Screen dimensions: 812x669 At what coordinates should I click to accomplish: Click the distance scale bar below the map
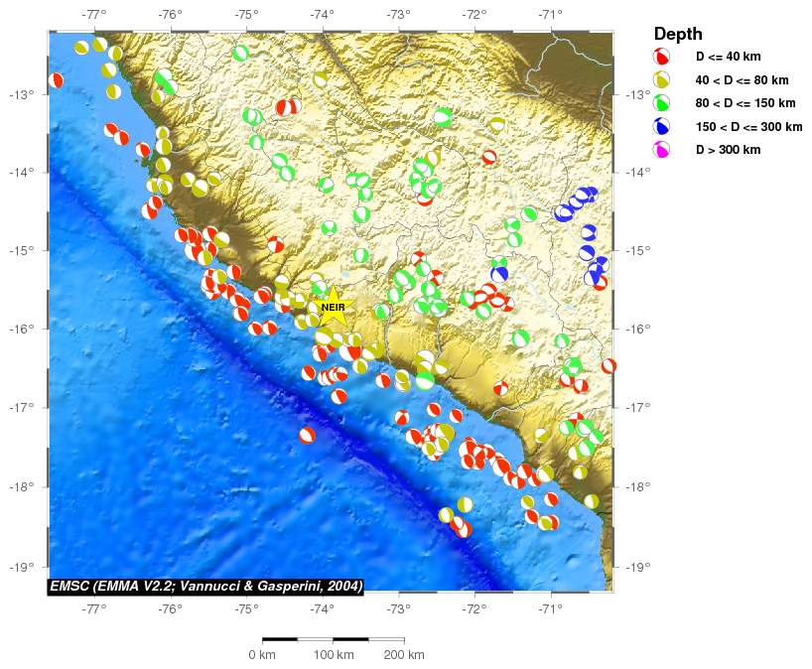pos(333,640)
